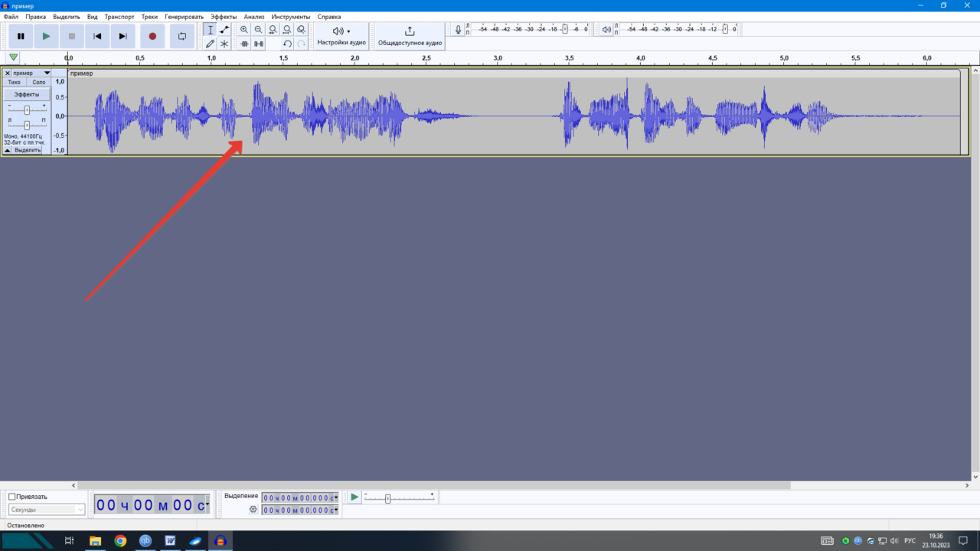The width and height of the screenshot is (980, 551).
Task: Adjust the track pan slider
Action: point(27,125)
